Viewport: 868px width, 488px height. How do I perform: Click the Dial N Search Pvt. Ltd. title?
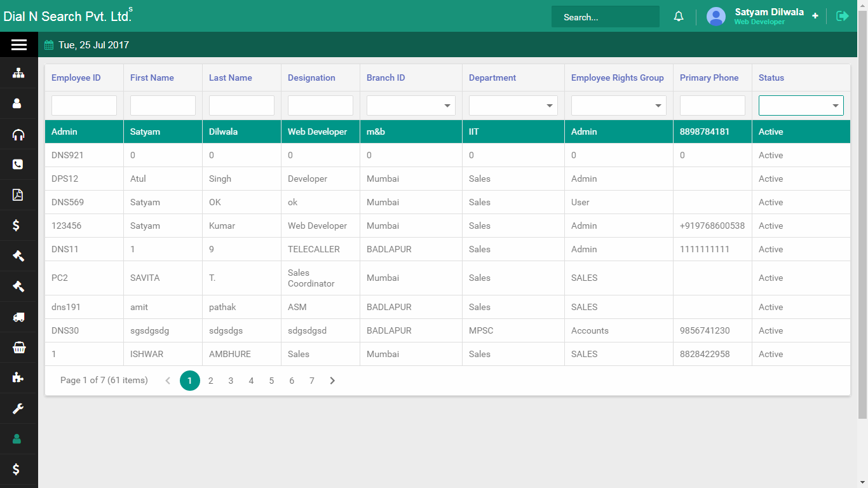(67, 17)
